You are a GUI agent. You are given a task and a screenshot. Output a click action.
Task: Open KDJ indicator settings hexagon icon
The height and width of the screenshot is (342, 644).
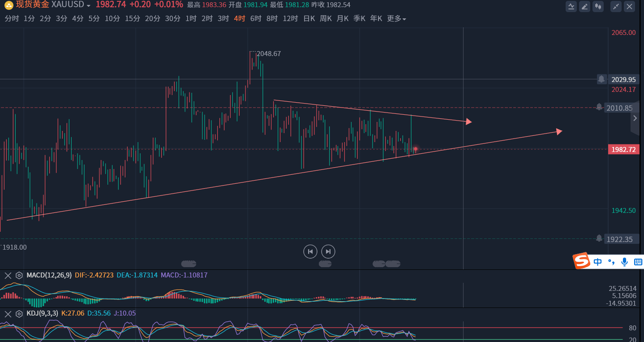(19, 313)
